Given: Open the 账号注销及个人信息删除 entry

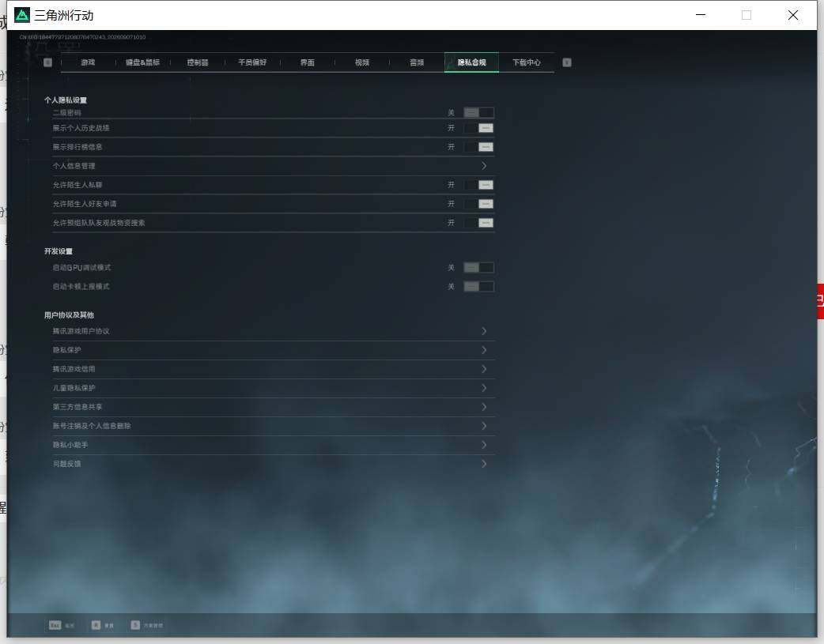Looking at the screenshot, I should [x=274, y=426].
